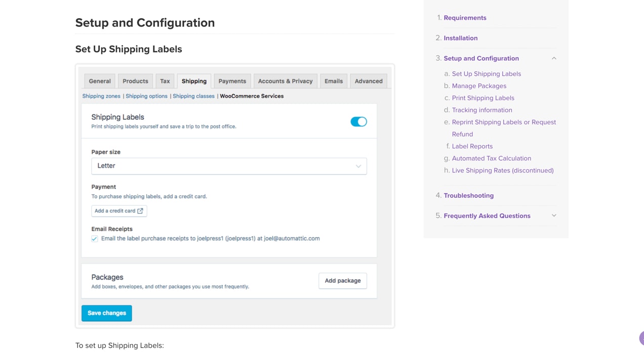Image resolution: width=644 pixels, height=354 pixels.
Task: Click the Shipping options sub-link
Action: point(146,96)
